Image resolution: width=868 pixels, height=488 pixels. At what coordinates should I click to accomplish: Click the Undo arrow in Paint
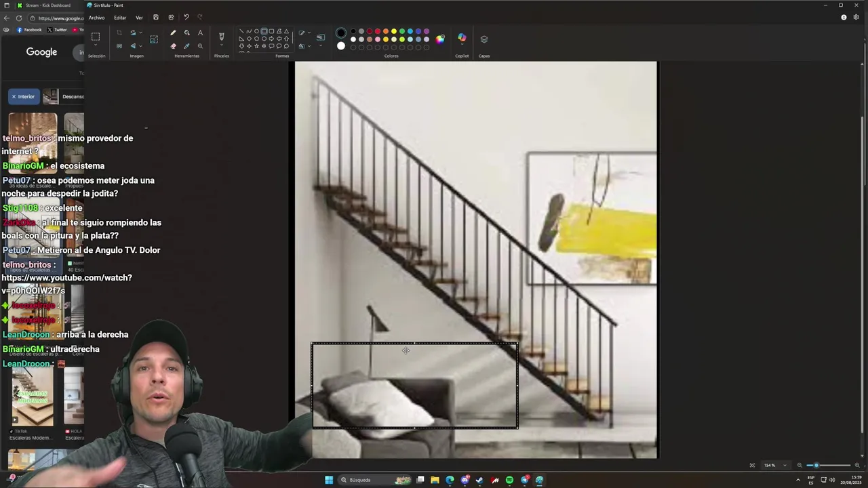(186, 18)
